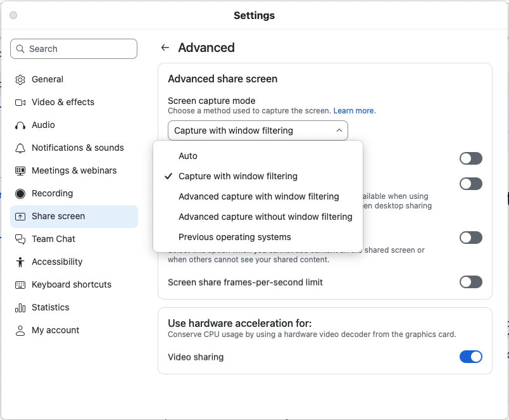Screen dimensions: 509x420
Task: Collapse the Screen capture mode dropdown
Action: (258, 130)
